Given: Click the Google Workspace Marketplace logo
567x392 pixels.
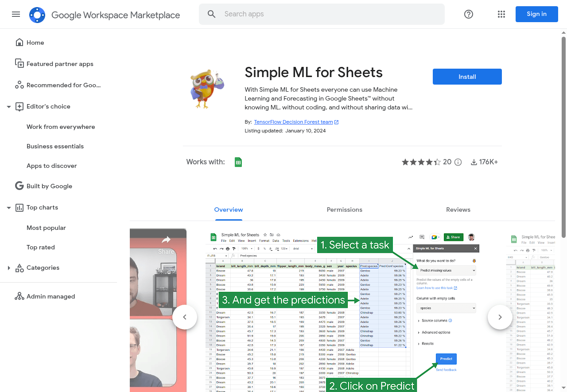Looking at the screenshot, I should coord(37,15).
